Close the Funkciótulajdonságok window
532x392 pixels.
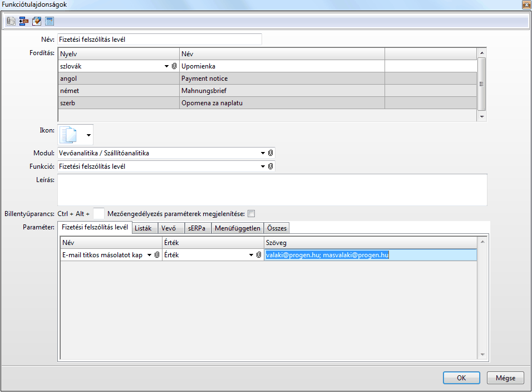click(x=526, y=4)
